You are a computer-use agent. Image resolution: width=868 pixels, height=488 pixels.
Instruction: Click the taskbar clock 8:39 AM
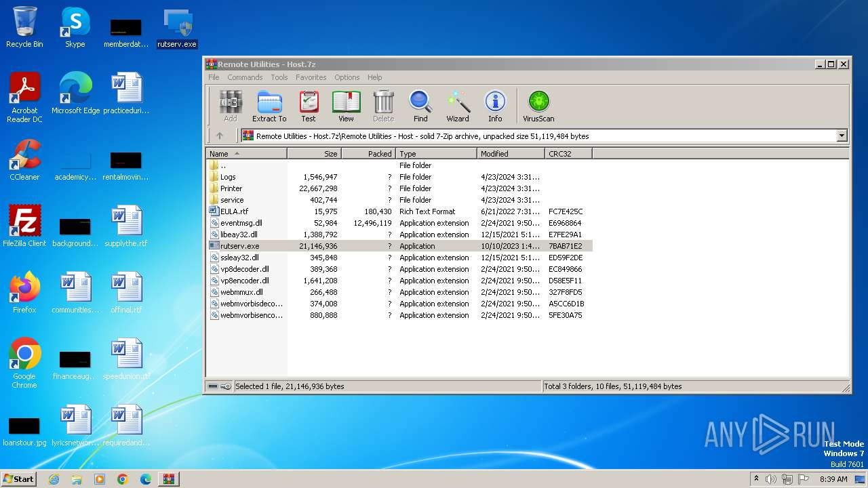pos(833,479)
